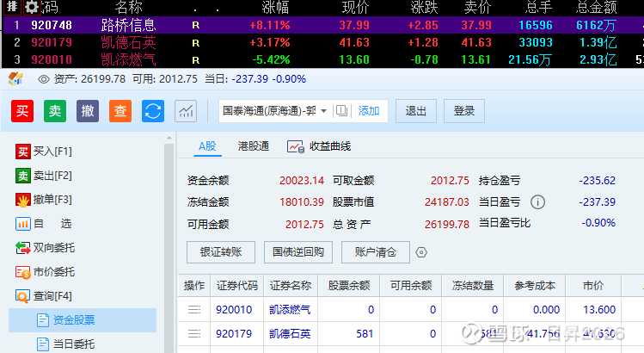Select quote row 路桥信息

[322, 25]
